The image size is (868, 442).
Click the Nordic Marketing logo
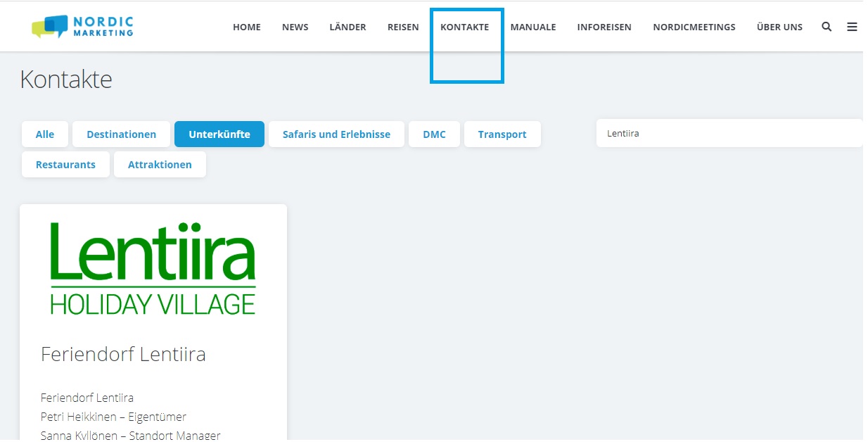point(82,27)
